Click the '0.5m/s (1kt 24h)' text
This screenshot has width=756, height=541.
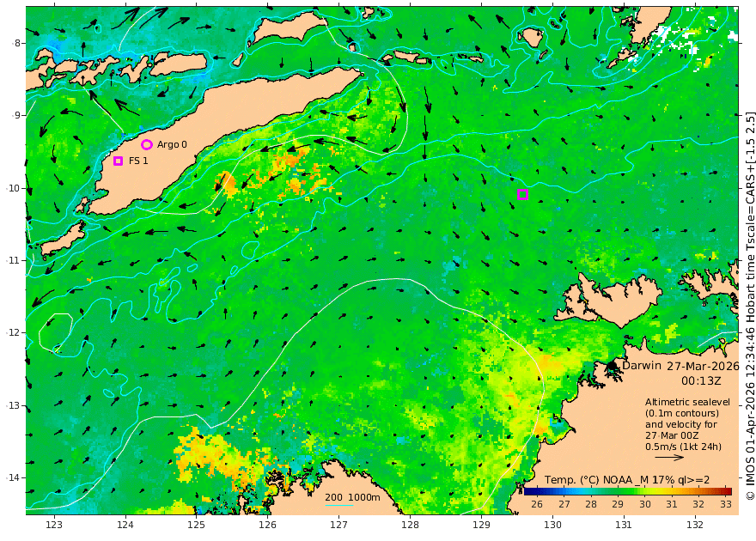point(683,447)
